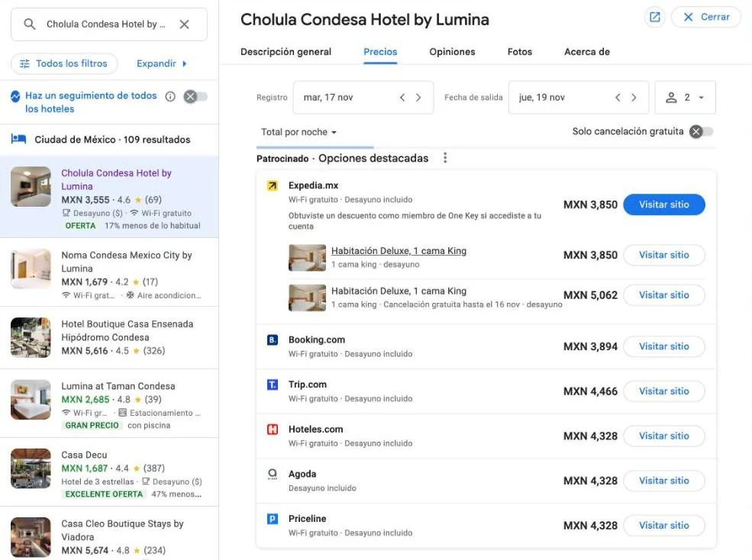The width and height of the screenshot is (752, 560).
Task: Open the guests count dropdown
Action: (x=685, y=98)
